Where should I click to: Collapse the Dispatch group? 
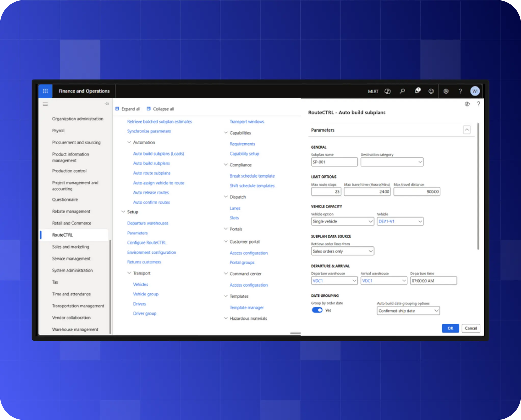coord(226,197)
